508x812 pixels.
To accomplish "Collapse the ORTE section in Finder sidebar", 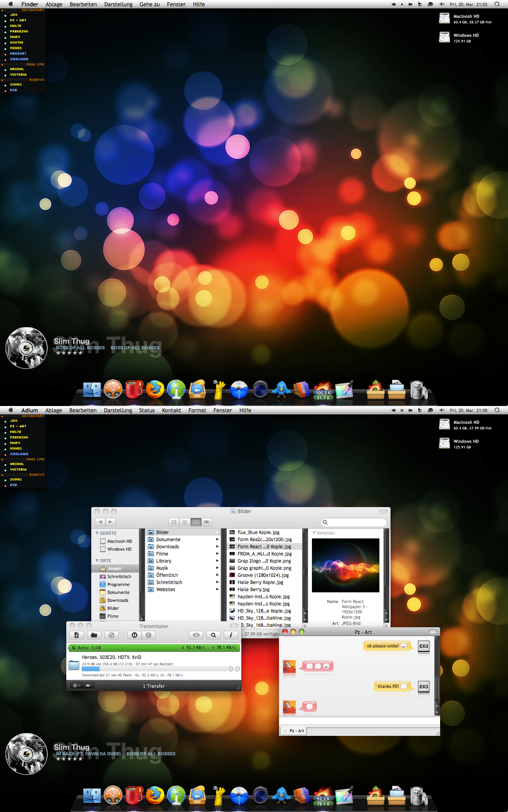I will [x=97, y=561].
